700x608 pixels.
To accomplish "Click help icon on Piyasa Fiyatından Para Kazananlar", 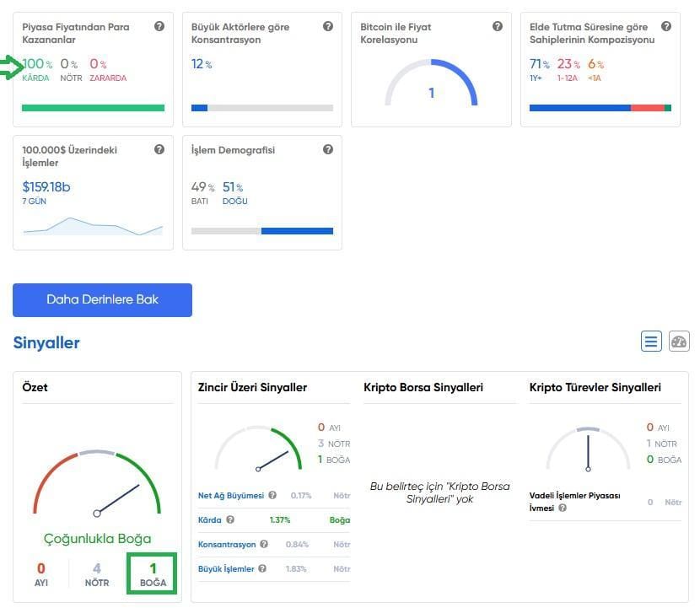I will click(x=159, y=27).
